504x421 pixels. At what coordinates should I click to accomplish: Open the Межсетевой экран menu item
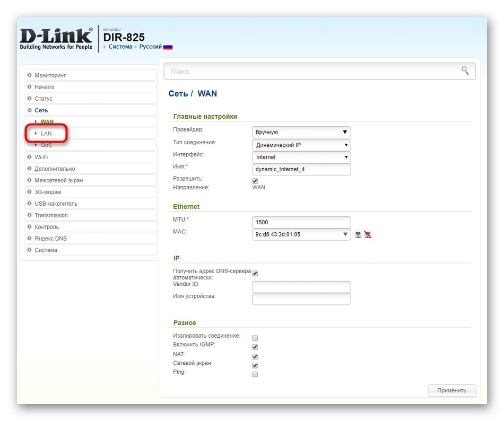point(90,180)
